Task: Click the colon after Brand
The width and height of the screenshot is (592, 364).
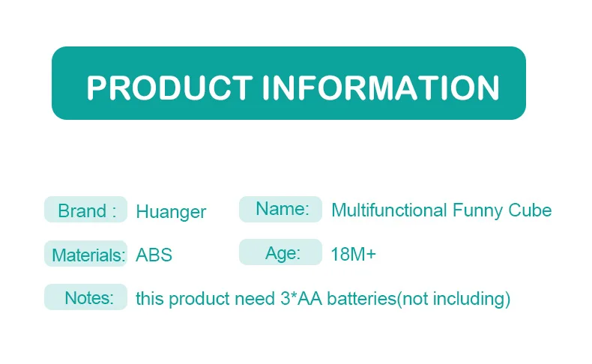Action: 114,212
